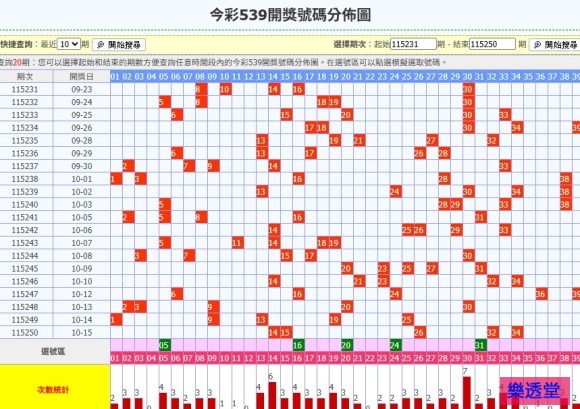Click the 開獎日 column header
This screenshot has width=580, height=409.
(x=82, y=77)
